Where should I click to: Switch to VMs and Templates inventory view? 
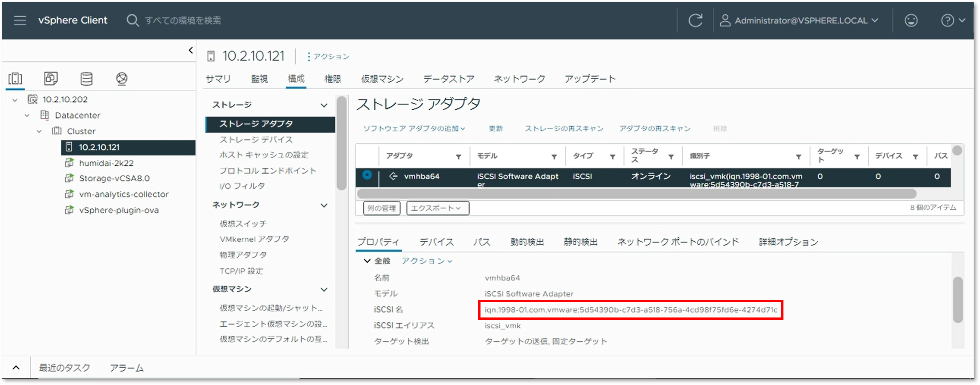pos(51,79)
